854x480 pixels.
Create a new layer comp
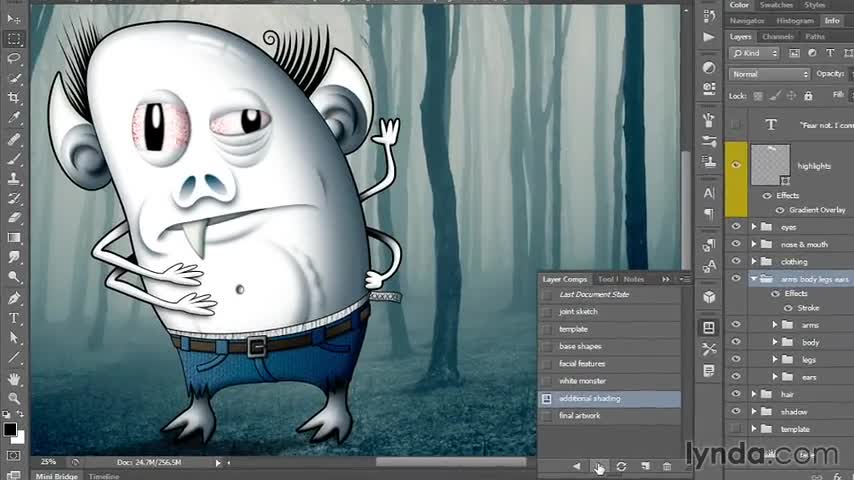pos(645,466)
